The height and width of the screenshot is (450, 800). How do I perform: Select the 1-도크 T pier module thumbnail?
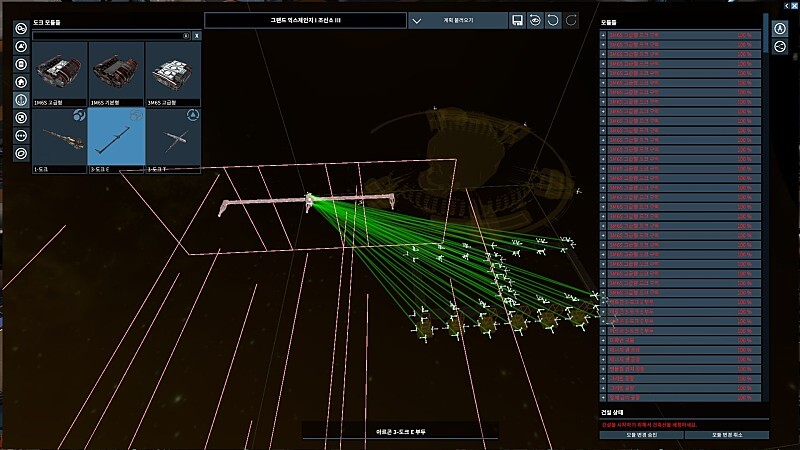[173, 141]
